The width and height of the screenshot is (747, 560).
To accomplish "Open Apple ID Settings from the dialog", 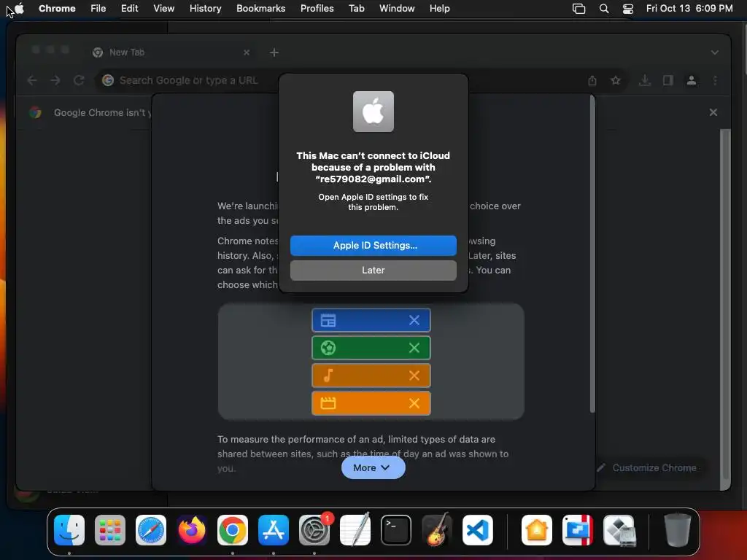I will 373,246.
